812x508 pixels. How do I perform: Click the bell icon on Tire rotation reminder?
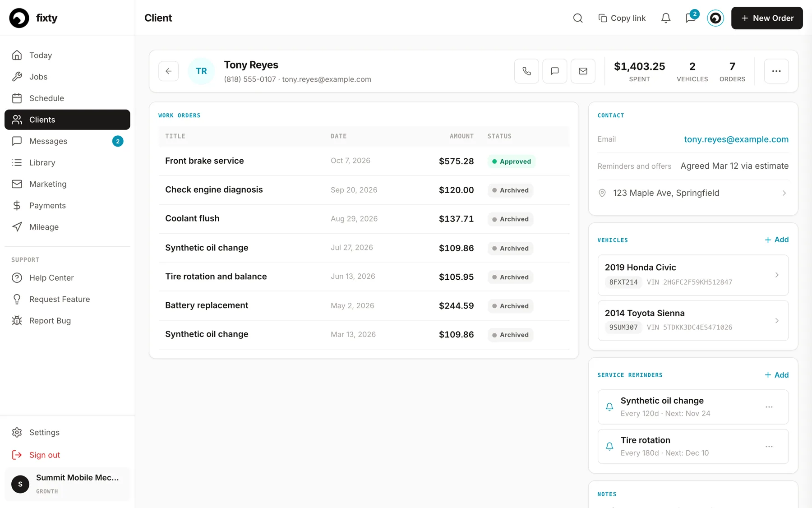609,447
